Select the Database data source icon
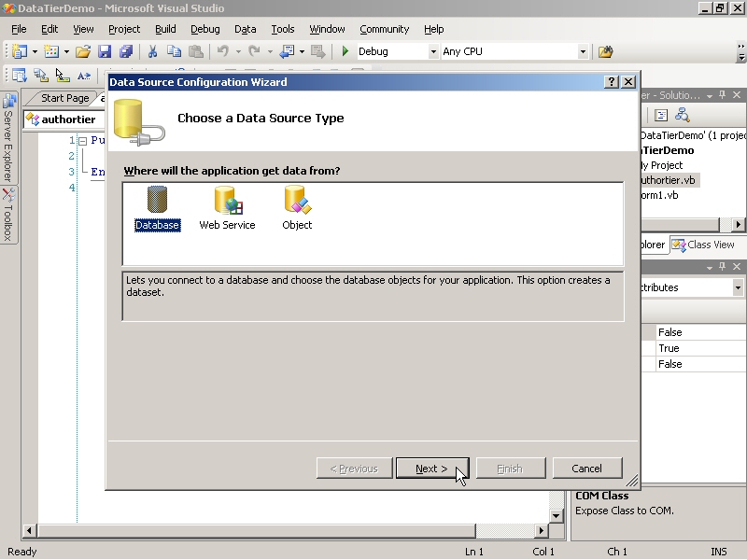747x560 pixels. coord(157,208)
